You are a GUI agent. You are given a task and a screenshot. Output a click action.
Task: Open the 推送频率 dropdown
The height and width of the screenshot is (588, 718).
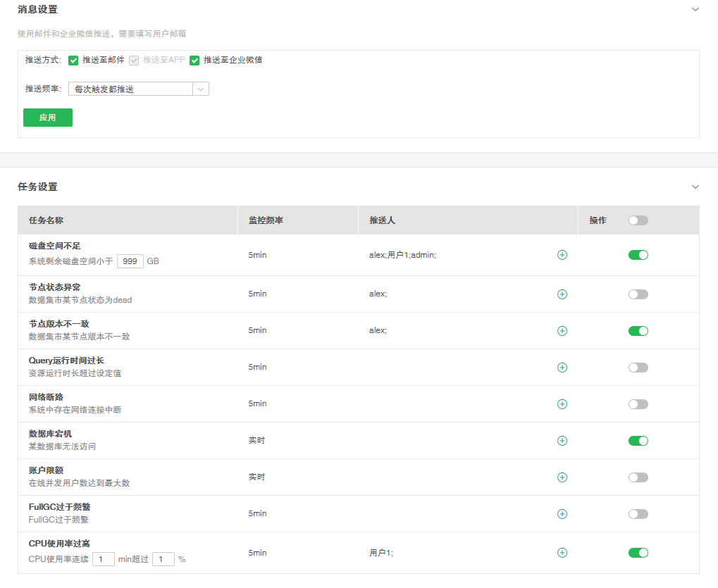[139, 89]
